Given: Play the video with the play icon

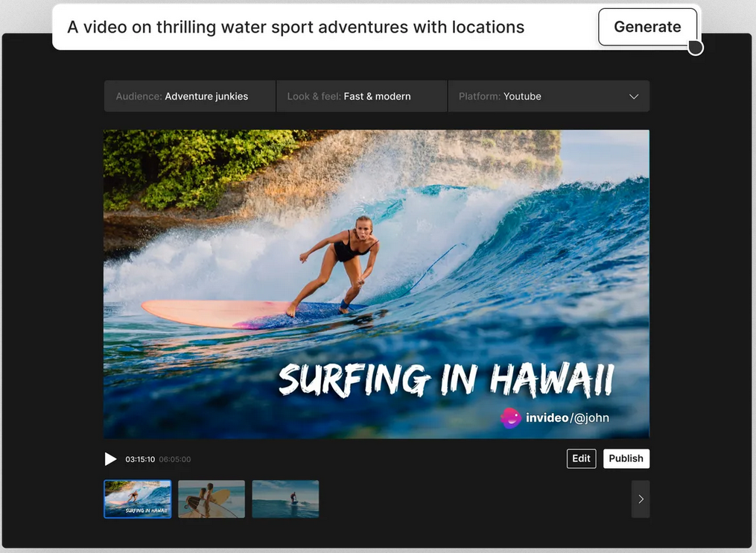Looking at the screenshot, I should 110,459.
